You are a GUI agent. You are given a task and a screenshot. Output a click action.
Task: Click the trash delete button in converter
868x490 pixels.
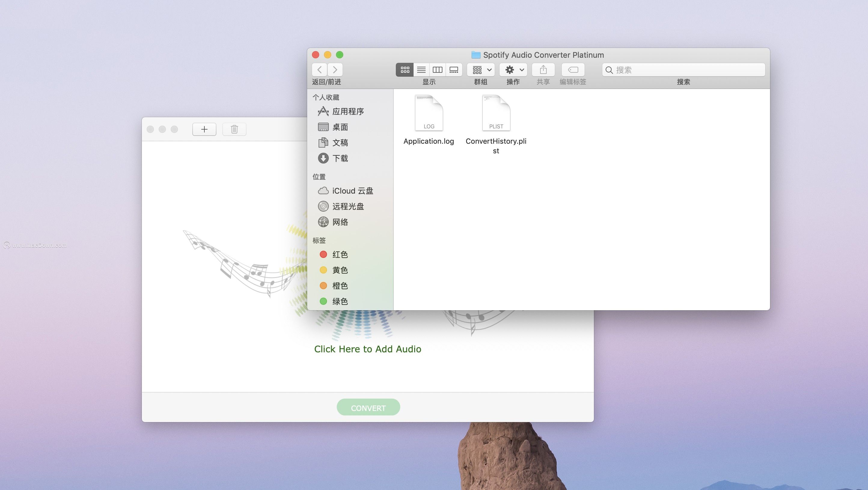pyautogui.click(x=234, y=129)
